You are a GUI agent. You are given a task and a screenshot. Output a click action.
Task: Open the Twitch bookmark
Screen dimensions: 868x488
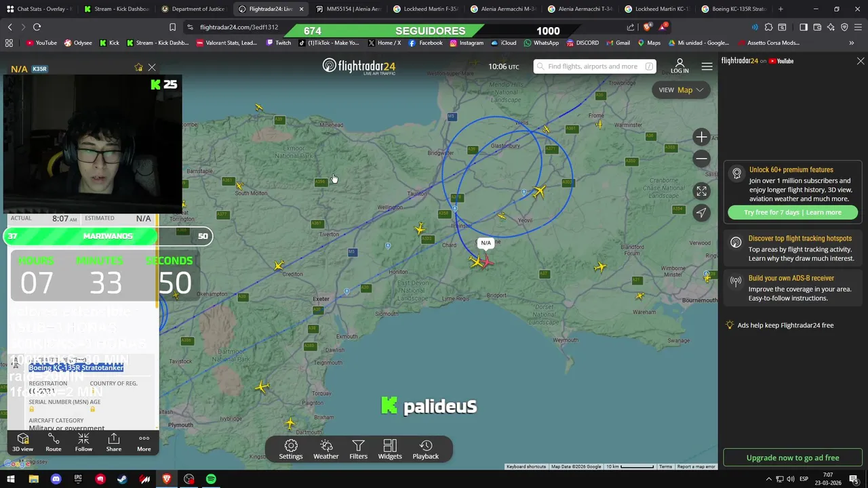coord(279,43)
